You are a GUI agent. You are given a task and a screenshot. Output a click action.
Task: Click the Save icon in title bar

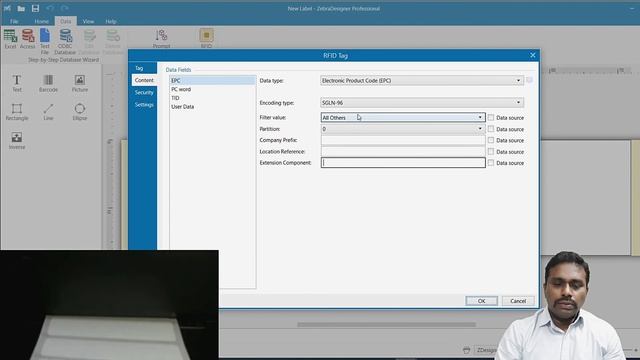coord(36,8)
